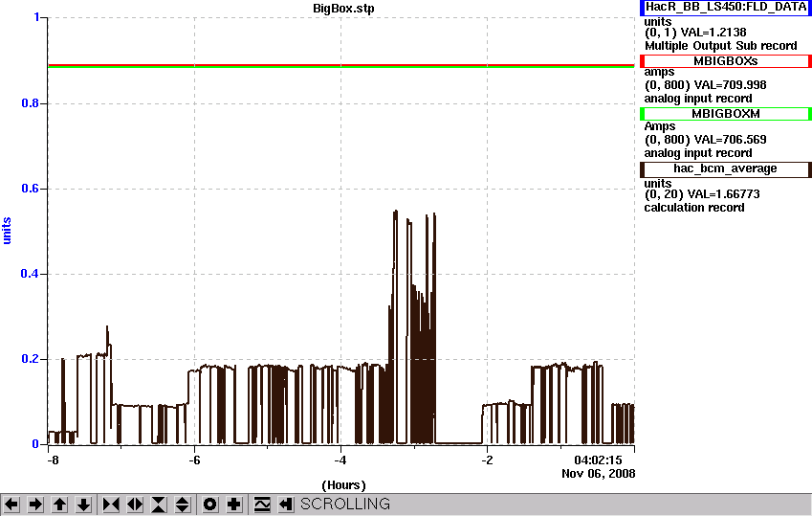Viewport: 812px width, 516px height.
Task: Click the -4 tick label on time axis
Action: (340, 460)
